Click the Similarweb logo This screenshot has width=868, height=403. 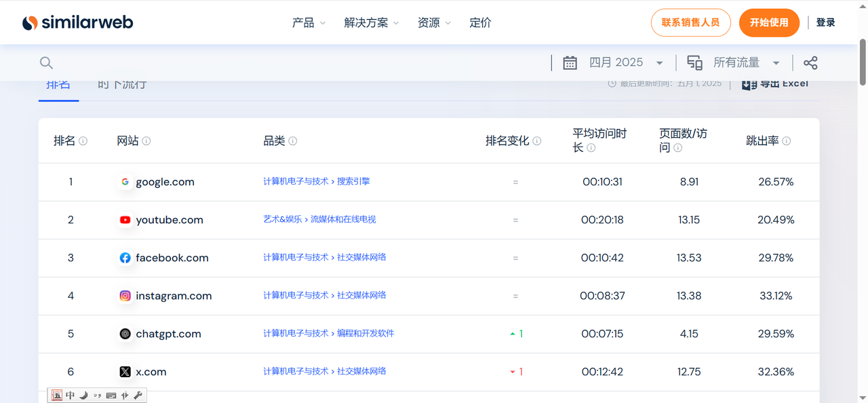click(77, 22)
